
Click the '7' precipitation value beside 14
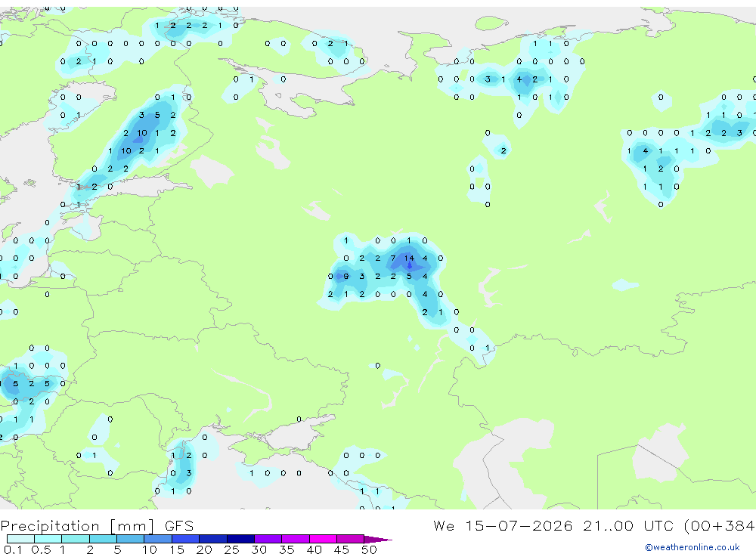point(393,258)
